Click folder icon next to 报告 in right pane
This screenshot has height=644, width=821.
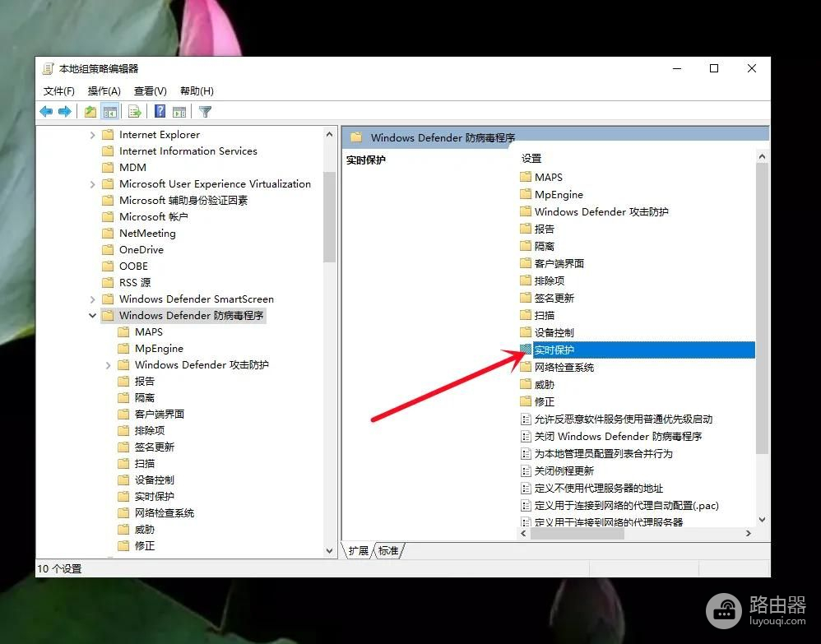pyautogui.click(x=526, y=229)
